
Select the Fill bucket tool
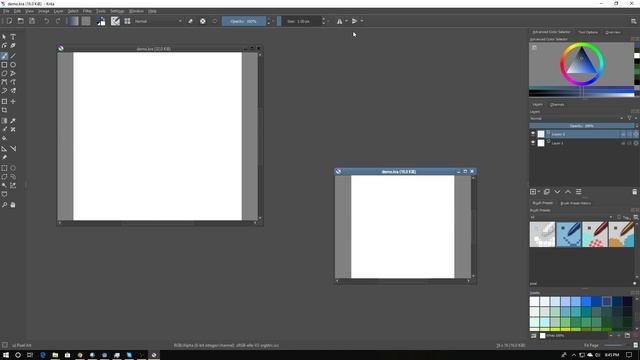(4, 138)
